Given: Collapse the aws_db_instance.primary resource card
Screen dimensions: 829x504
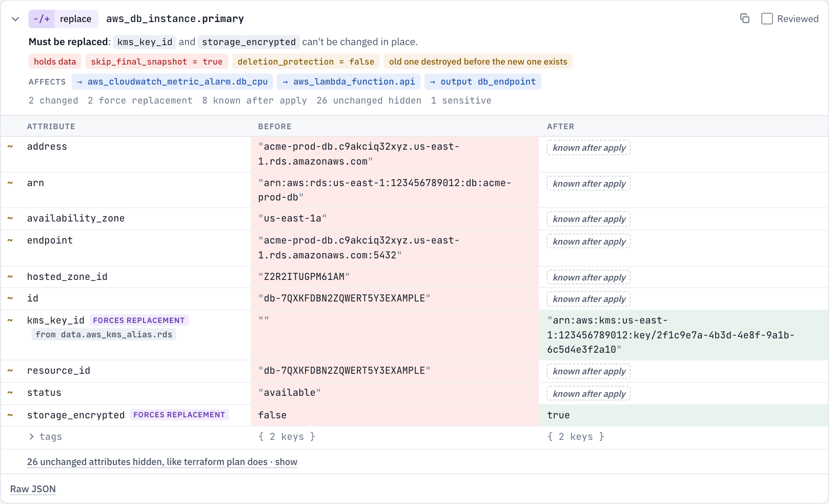Looking at the screenshot, I should tap(15, 19).
